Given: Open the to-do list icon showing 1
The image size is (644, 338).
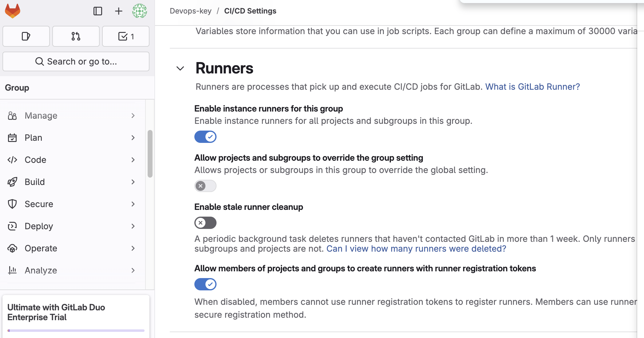Looking at the screenshot, I should (125, 36).
